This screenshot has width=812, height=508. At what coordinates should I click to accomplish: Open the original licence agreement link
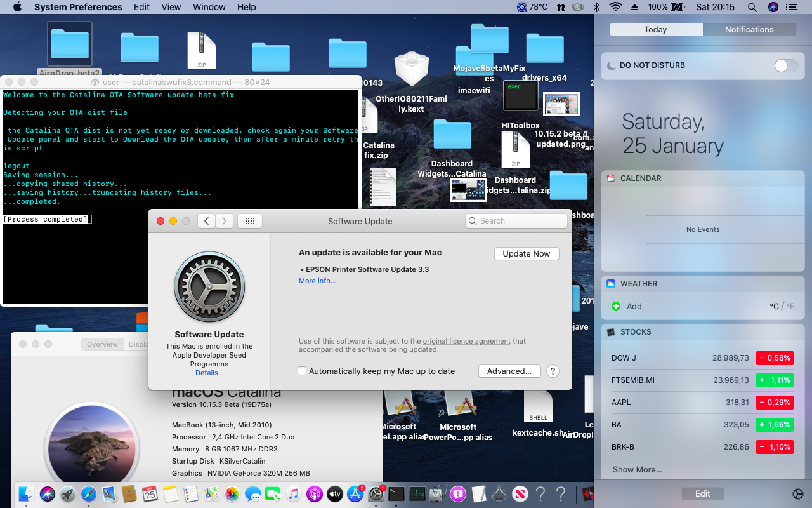tap(467, 341)
